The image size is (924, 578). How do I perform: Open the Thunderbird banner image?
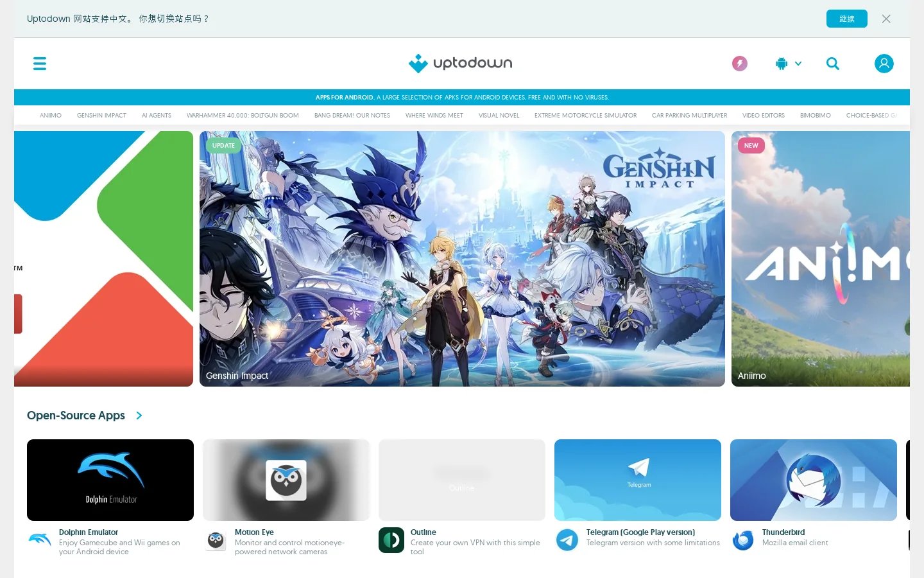pos(814,480)
